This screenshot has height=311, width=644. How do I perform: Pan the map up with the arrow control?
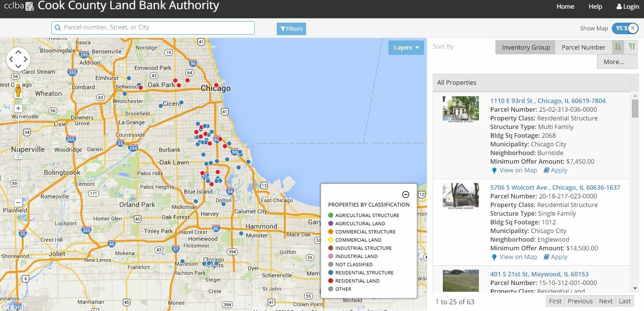point(18,52)
